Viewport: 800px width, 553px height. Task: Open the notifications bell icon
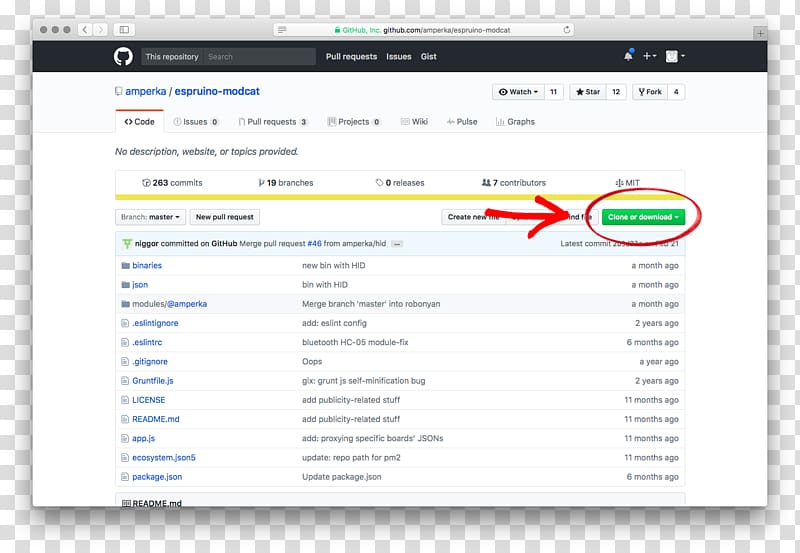pyautogui.click(x=628, y=56)
